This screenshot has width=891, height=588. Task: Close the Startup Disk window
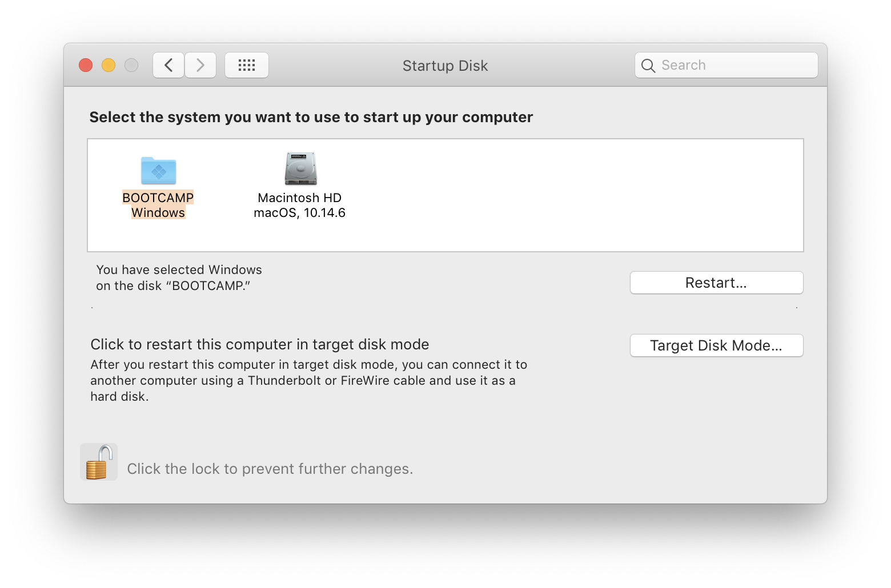pyautogui.click(x=86, y=65)
